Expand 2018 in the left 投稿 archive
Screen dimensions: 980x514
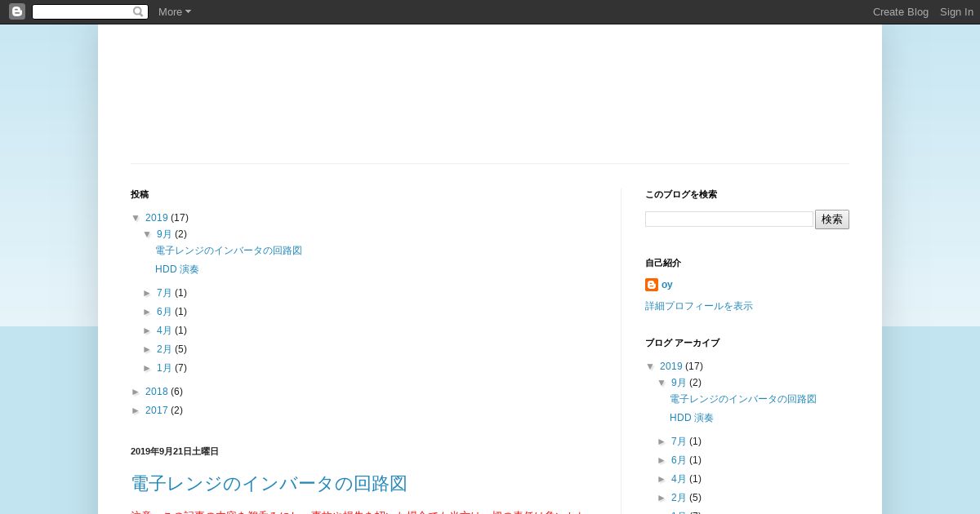[x=136, y=392]
